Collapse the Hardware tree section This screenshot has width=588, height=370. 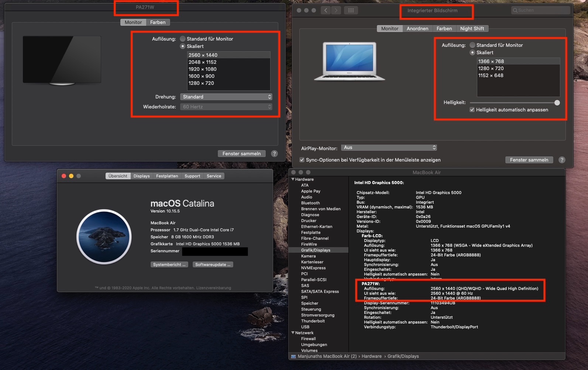[293, 179]
